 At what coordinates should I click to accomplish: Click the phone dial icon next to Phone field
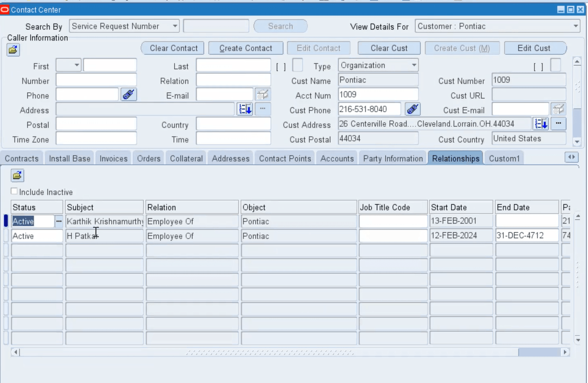coord(129,94)
